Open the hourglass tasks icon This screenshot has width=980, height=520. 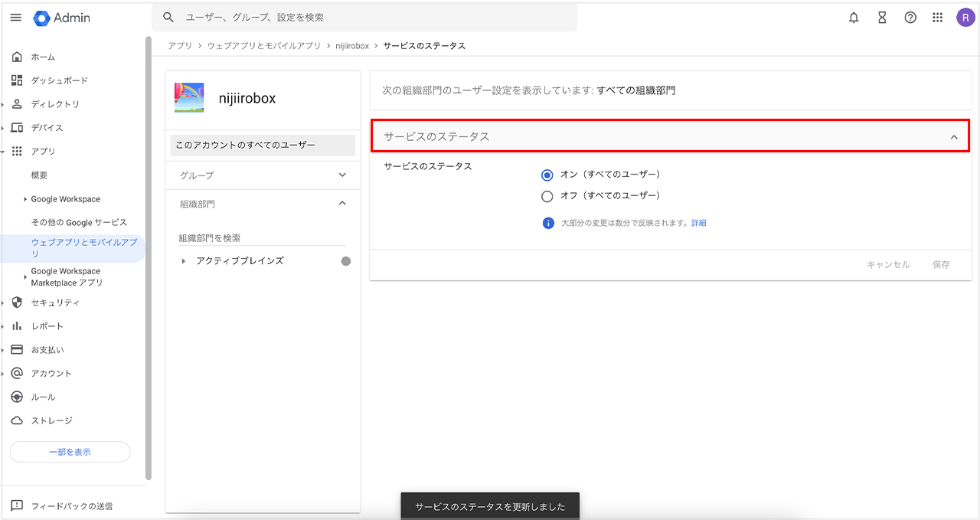tap(882, 18)
